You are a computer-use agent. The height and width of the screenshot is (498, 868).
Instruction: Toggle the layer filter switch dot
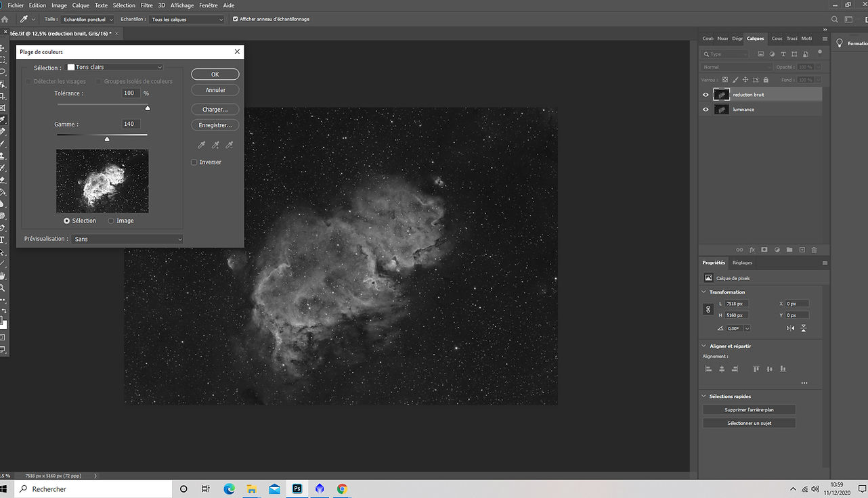pyautogui.click(x=819, y=52)
